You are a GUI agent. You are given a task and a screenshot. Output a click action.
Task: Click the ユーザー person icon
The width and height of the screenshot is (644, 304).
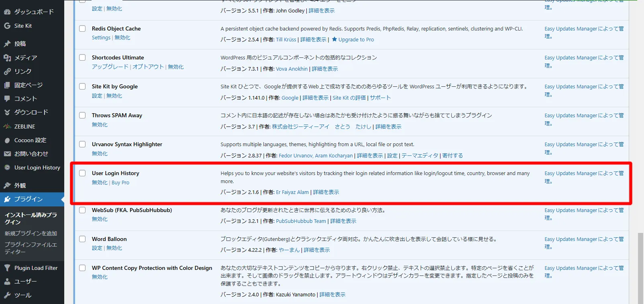pos(7,282)
